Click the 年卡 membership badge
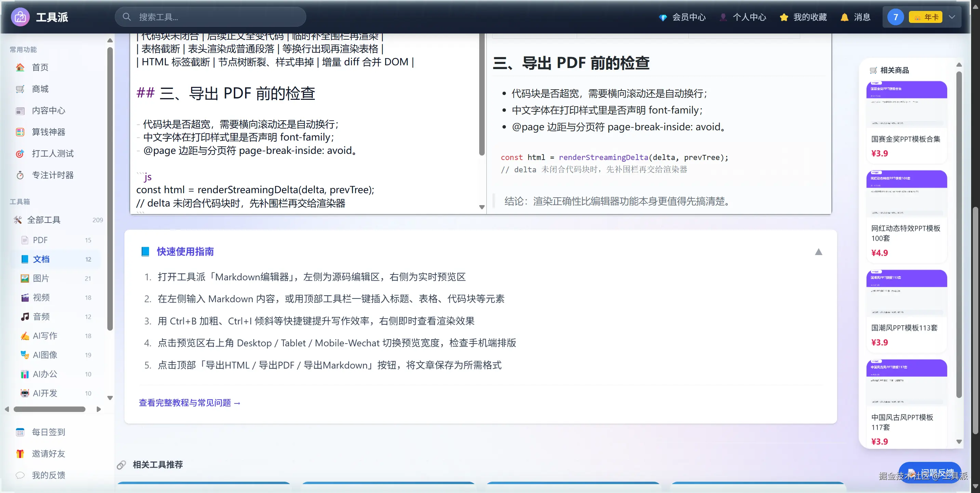Viewport: 980px width, 493px height. [x=925, y=17]
